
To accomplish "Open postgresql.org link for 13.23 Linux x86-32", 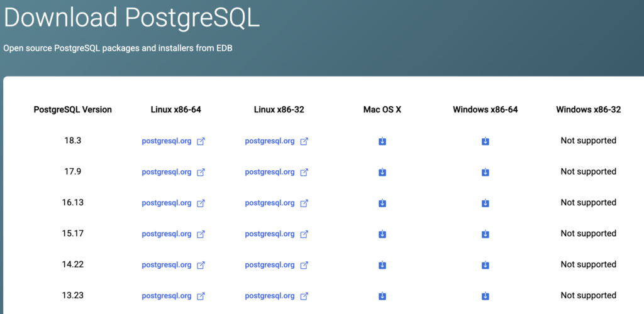I will 270,296.
